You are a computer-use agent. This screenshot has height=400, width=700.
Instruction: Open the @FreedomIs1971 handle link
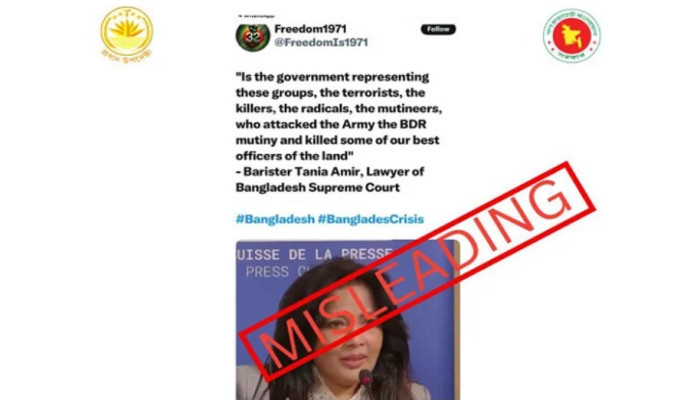(x=321, y=42)
